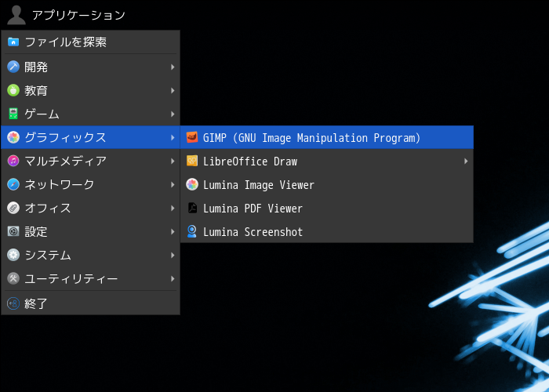Click the Lumina Screenshot webcam icon
This screenshot has height=392, width=549.
point(192,231)
